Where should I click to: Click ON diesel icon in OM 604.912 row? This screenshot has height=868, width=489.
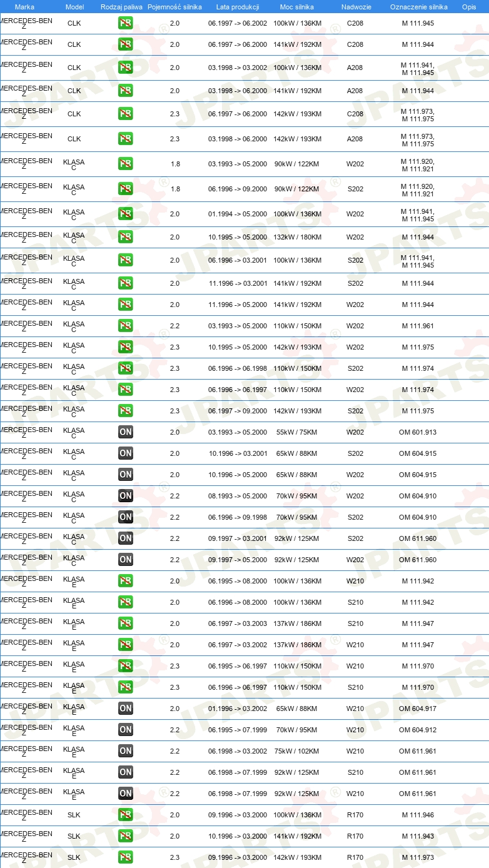pyautogui.click(x=125, y=730)
